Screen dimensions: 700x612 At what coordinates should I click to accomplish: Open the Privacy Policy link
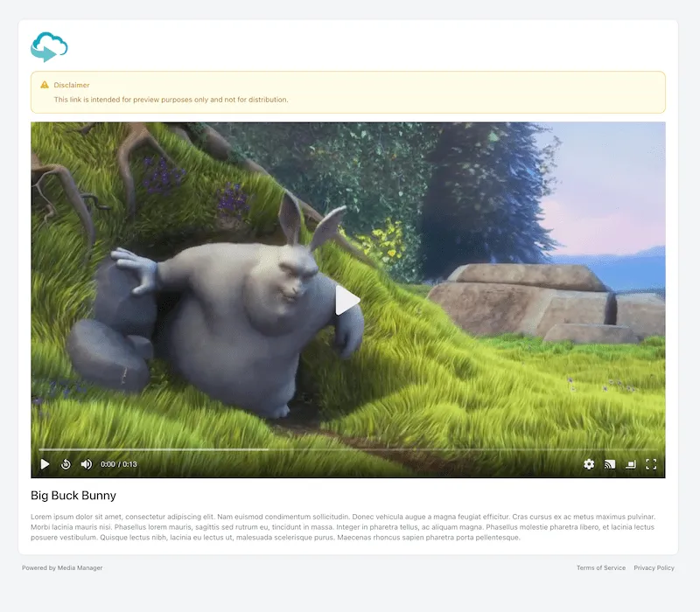click(x=654, y=568)
